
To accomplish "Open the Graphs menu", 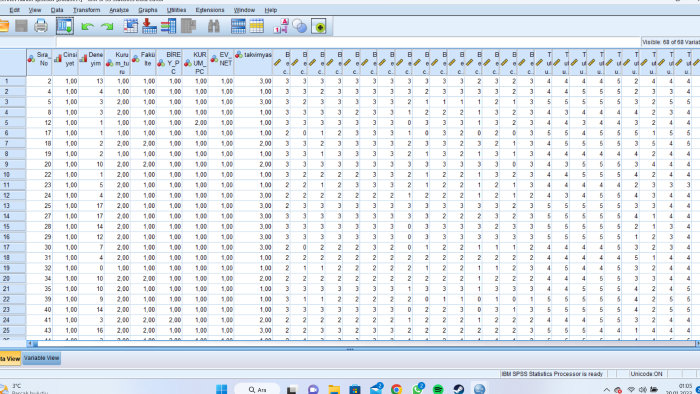I will pos(148,10).
